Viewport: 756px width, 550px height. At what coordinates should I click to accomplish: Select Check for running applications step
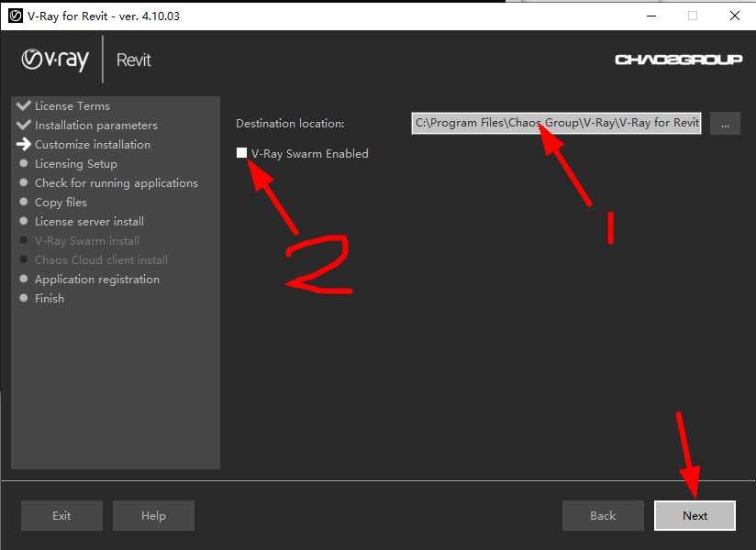tap(117, 183)
